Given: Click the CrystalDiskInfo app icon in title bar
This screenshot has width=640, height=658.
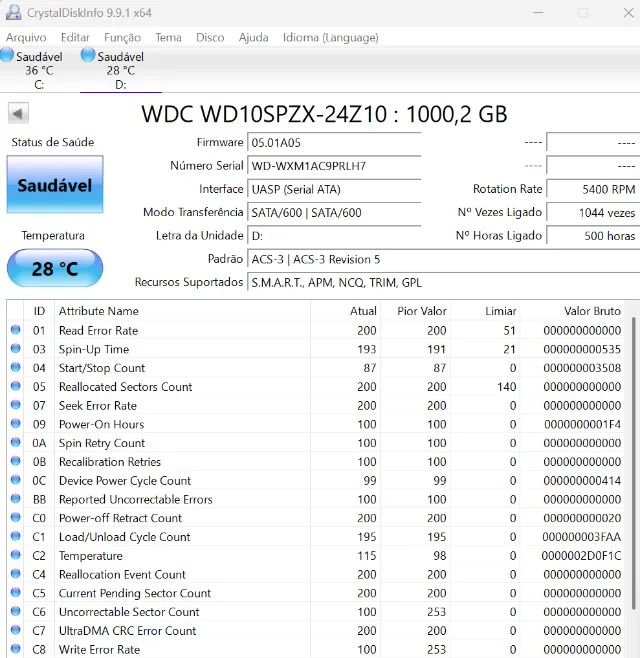Looking at the screenshot, I should pyautogui.click(x=13, y=12).
